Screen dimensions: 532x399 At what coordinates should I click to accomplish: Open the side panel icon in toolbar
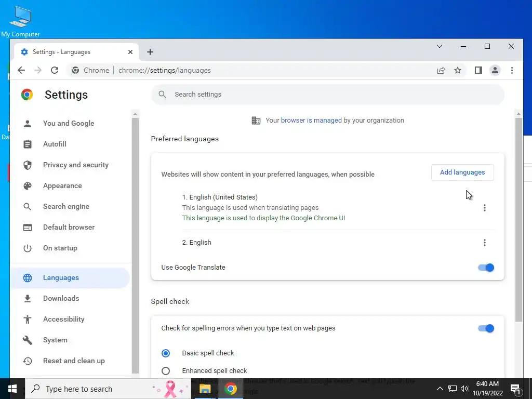coord(478,70)
